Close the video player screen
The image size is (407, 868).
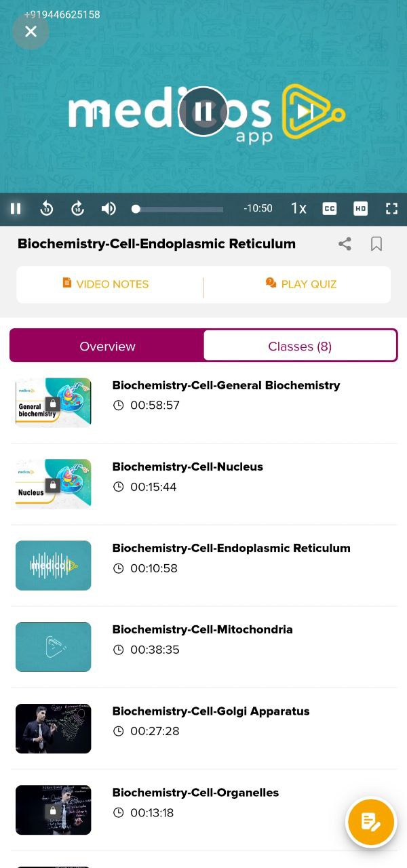[x=31, y=31]
